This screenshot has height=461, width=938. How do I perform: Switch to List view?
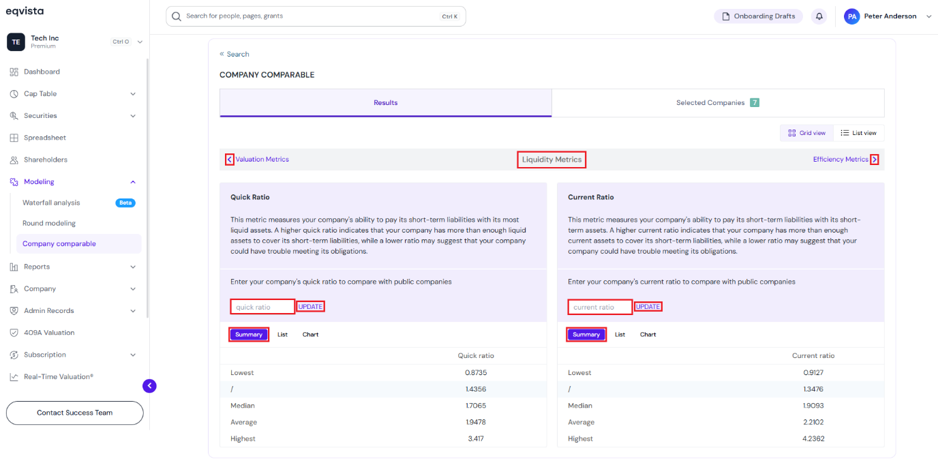point(858,133)
